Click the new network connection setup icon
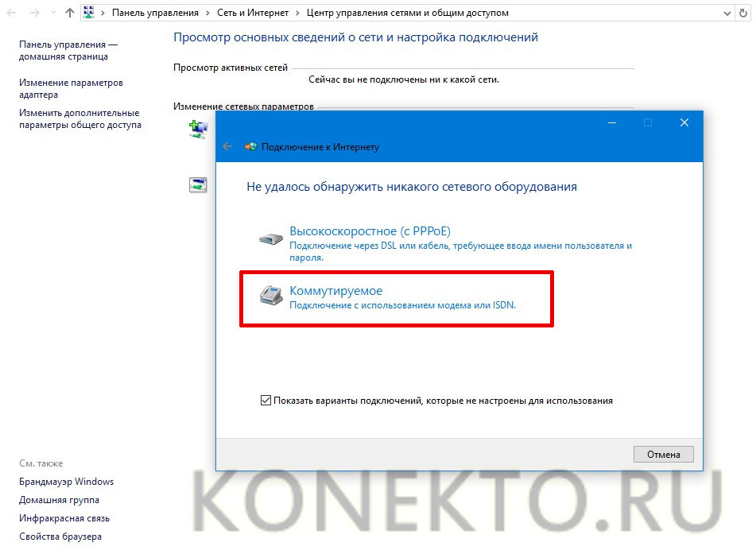 click(x=198, y=130)
